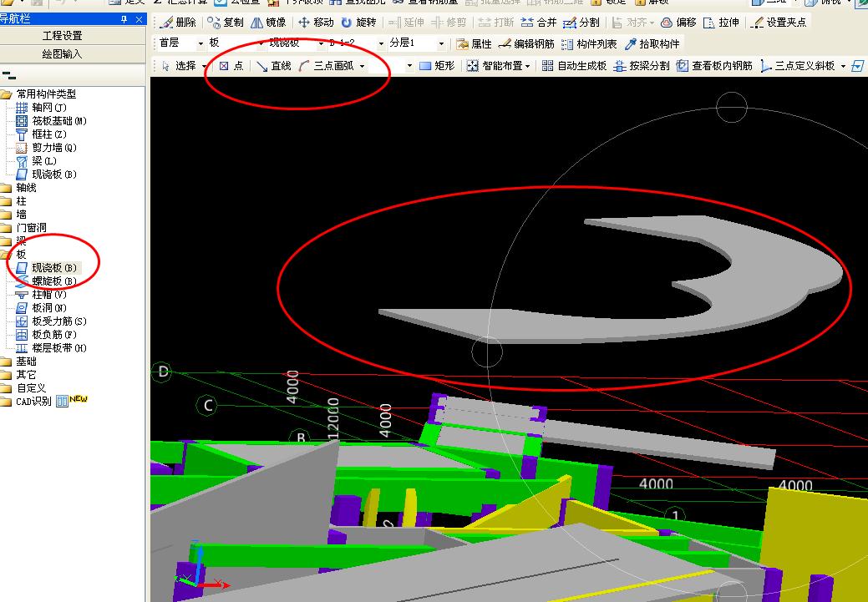Image resolution: width=868 pixels, height=602 pixels.
Task: Collapse the 常用构件类型 folder
Action: tap(6, 94)
